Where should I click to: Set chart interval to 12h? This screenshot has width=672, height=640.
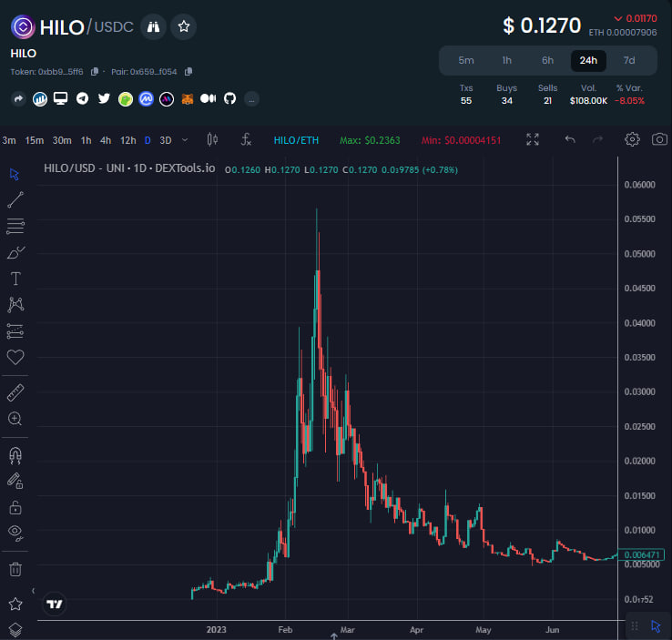pyautogui.click(x=127, y=140)
